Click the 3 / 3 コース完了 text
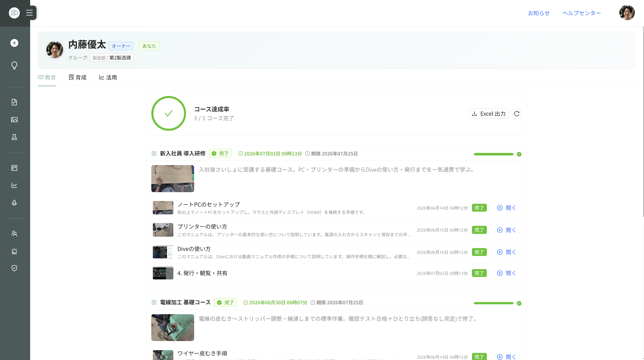 coord(214,118)
